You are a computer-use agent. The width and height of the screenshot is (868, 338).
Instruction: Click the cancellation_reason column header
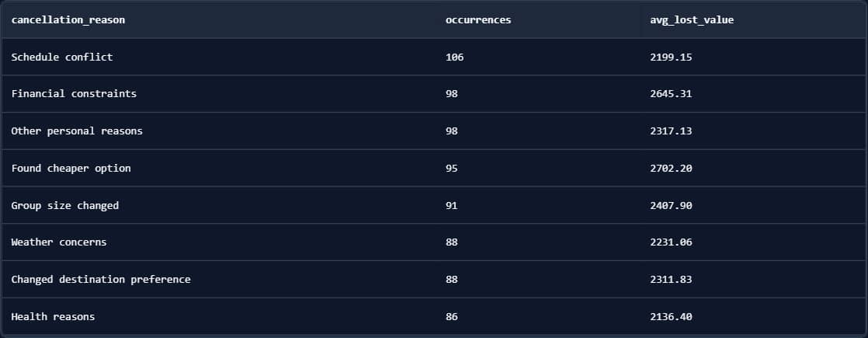(68, 20)
